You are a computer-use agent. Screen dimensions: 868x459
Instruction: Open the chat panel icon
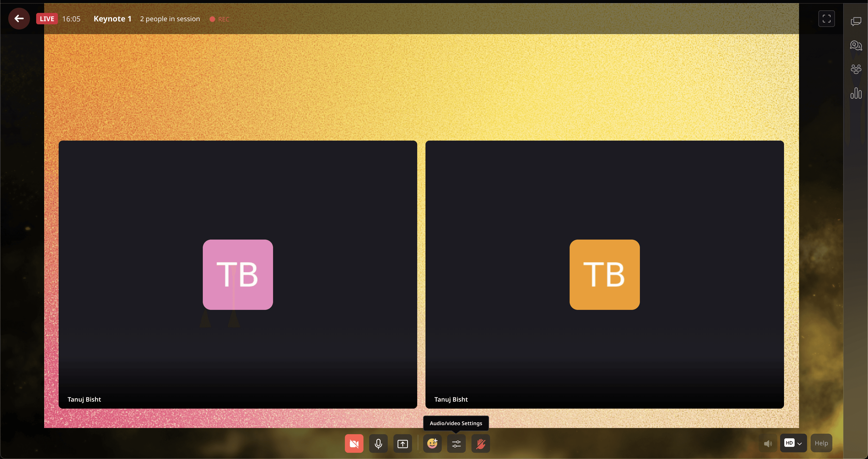coord(856,21)
